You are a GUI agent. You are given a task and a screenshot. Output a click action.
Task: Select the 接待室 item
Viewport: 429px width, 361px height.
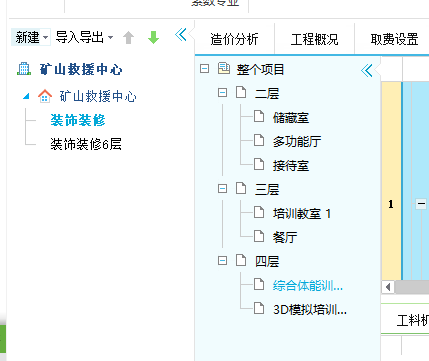(291, 166)
